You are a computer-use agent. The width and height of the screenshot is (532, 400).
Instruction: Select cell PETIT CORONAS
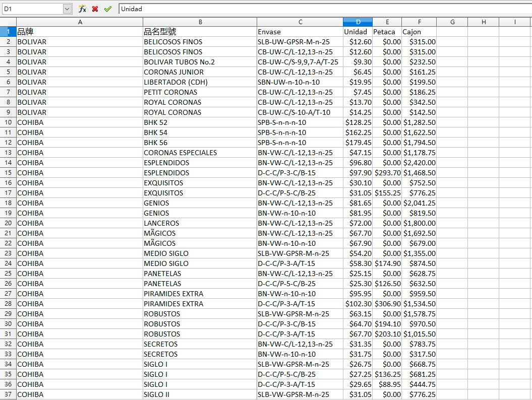pos(200,92)
